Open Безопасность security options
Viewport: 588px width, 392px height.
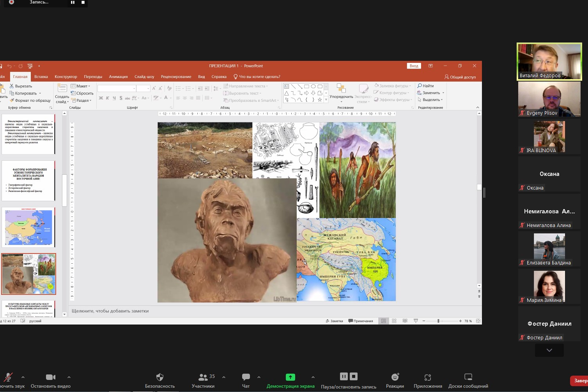pos(160,381)
